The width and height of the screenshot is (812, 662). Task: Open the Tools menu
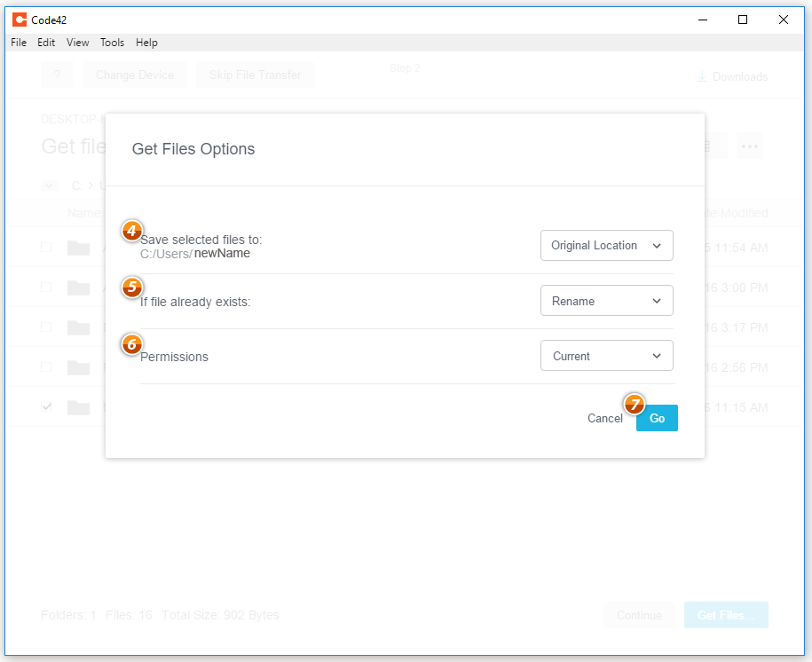[x=112, y=42]
